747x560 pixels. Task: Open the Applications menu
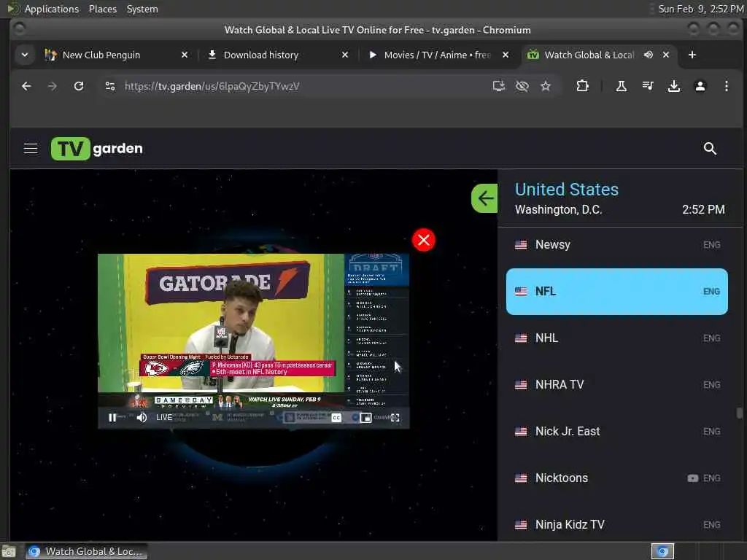click(52, 9)
